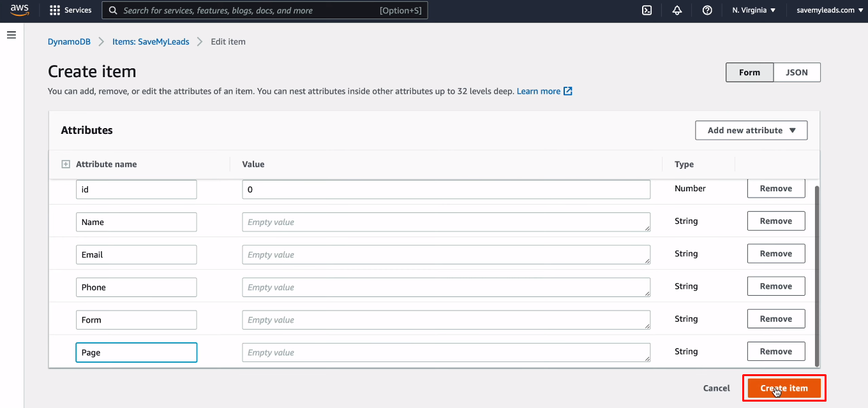Viewport: 868px width, 408px height.
Task: Click the expand-all plus icon beside Attribute name
Action: [65, 164]
